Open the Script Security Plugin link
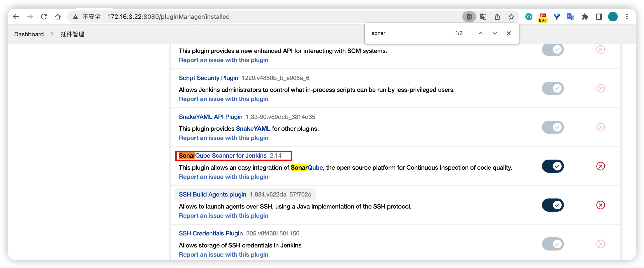644x268 pixels. click(208, 78)
